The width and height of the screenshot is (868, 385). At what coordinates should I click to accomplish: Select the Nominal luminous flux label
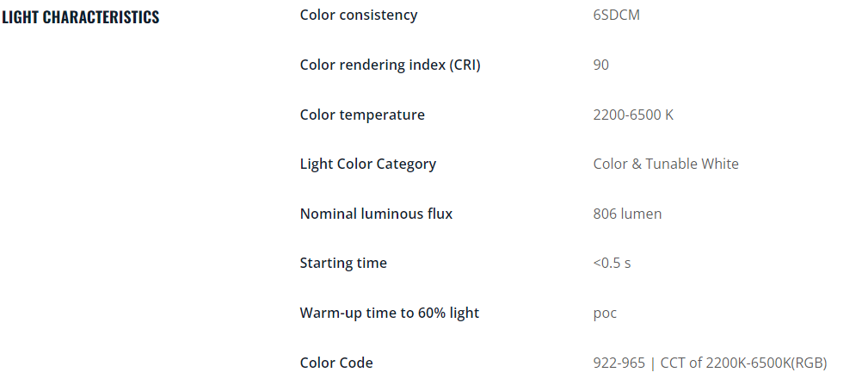(377, 214)
